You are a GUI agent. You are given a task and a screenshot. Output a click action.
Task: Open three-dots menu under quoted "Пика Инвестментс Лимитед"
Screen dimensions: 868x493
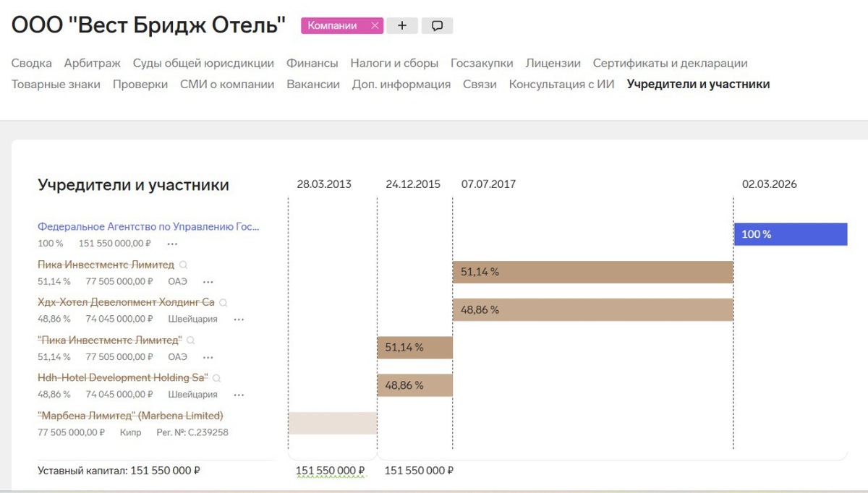pos(208,357)
